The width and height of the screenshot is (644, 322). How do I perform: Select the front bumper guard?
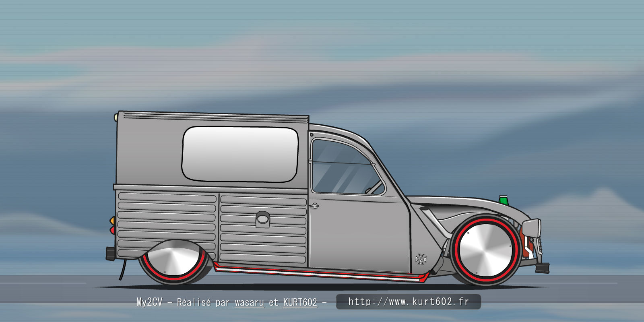[x=542, y=268]
